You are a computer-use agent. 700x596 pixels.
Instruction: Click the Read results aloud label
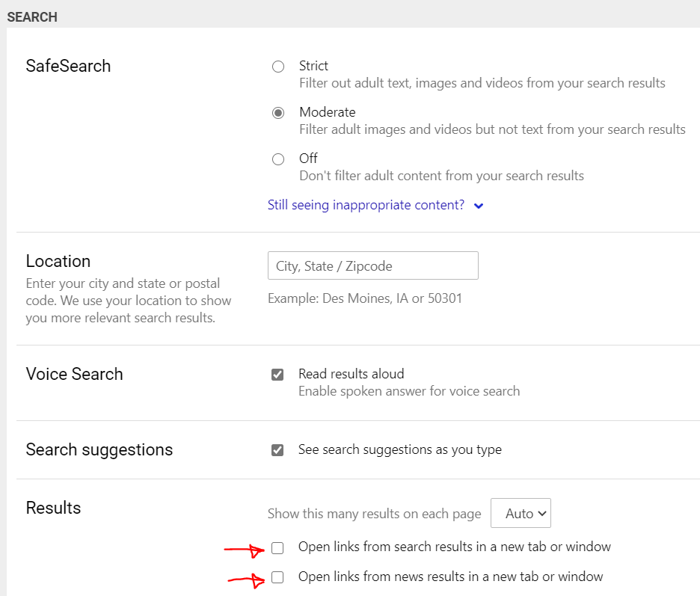(351, 374)
